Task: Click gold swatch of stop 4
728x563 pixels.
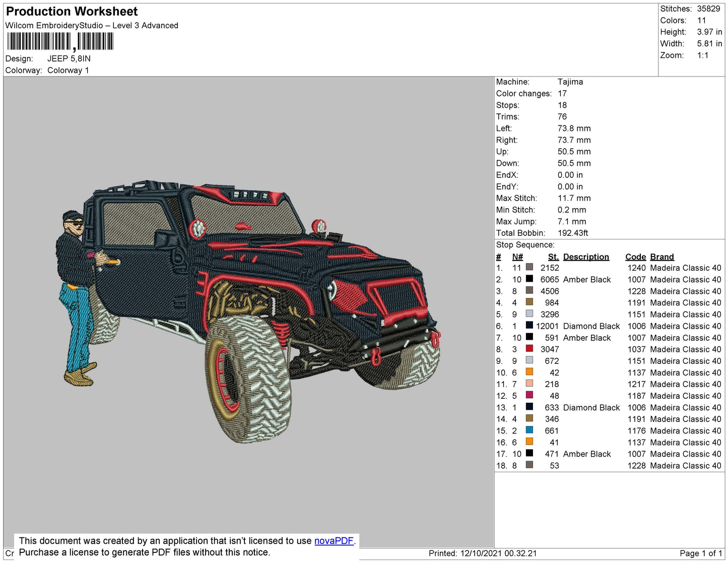Action: 530,302
